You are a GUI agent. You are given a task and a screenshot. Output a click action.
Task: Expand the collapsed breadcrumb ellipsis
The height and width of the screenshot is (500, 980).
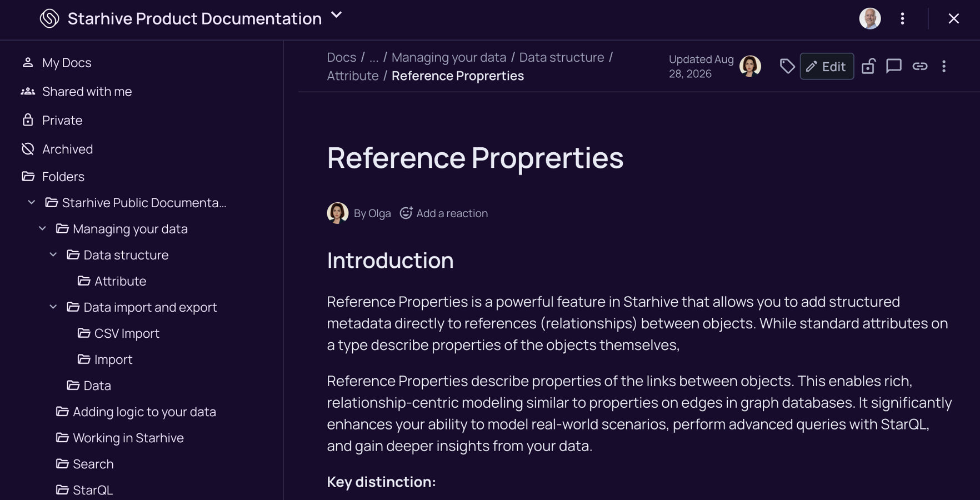[374, 57]
